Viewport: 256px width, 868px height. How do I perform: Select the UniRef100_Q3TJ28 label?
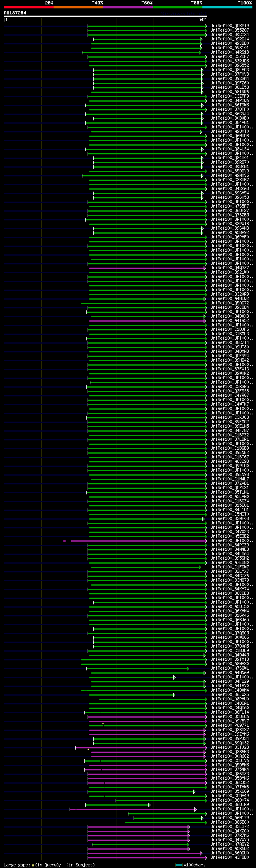[230, 747]
